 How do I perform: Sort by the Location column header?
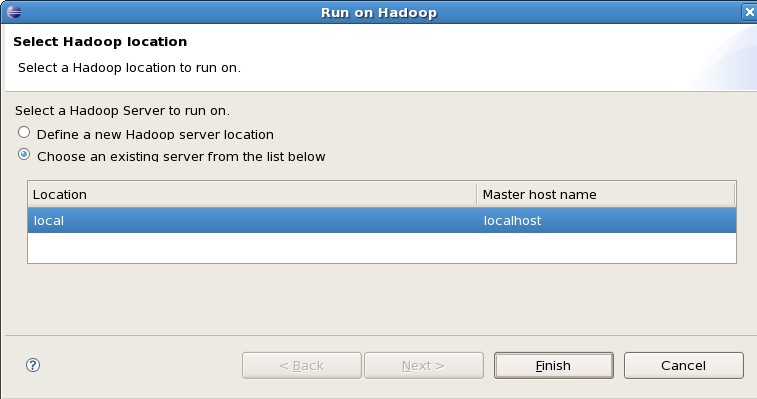pyautogui.click(x=252, y=195)
